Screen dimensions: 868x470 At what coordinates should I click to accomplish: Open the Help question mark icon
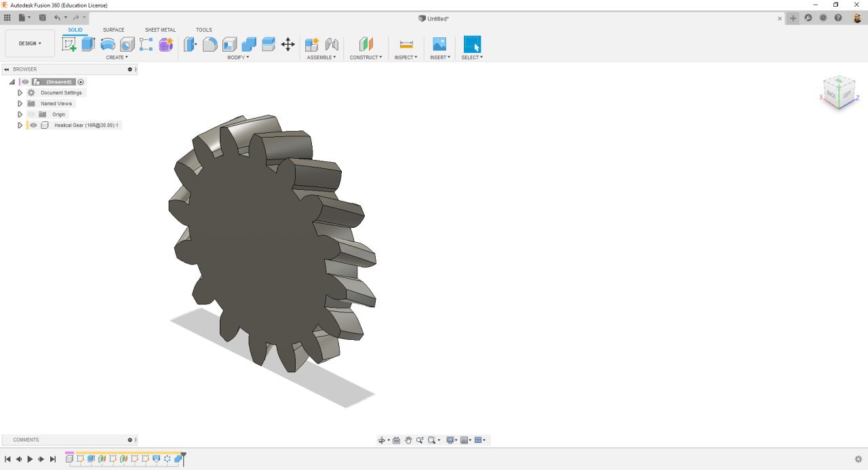[x=838, y=18]
